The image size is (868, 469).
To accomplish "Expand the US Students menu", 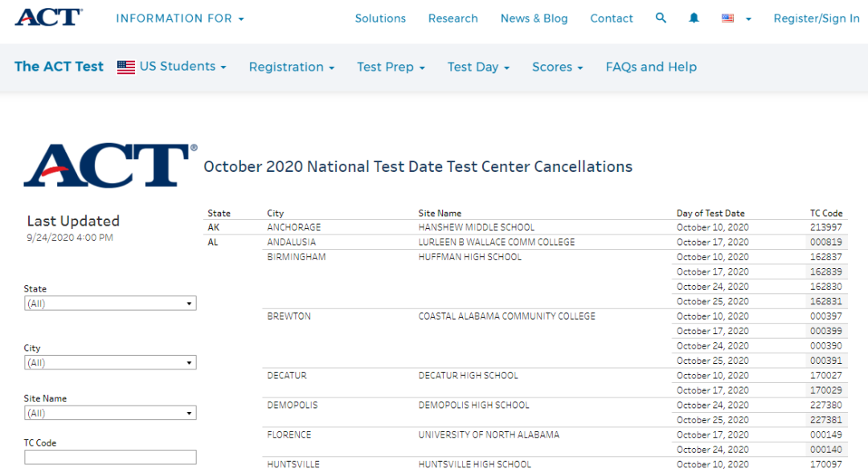I will click(172, 67).
